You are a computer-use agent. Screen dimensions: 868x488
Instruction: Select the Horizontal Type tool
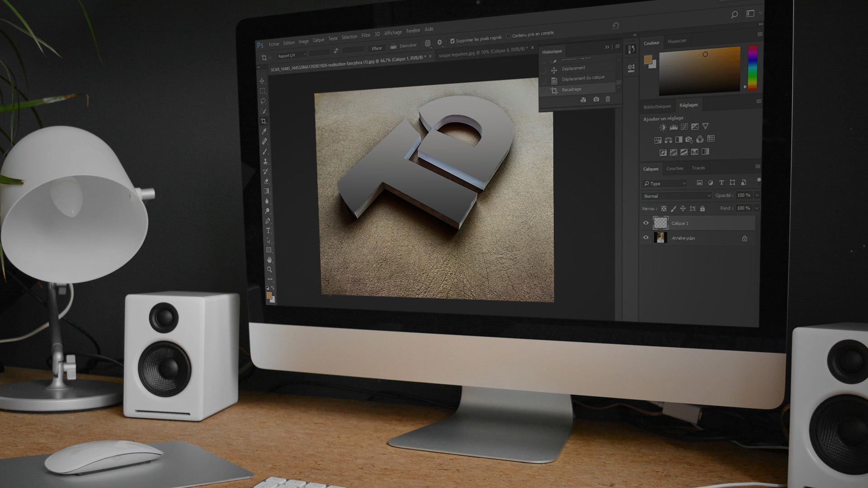(268, 230)
